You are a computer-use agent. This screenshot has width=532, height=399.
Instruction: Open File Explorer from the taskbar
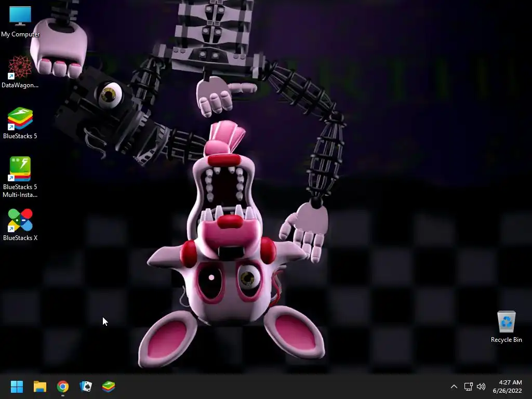coord(39,387)
